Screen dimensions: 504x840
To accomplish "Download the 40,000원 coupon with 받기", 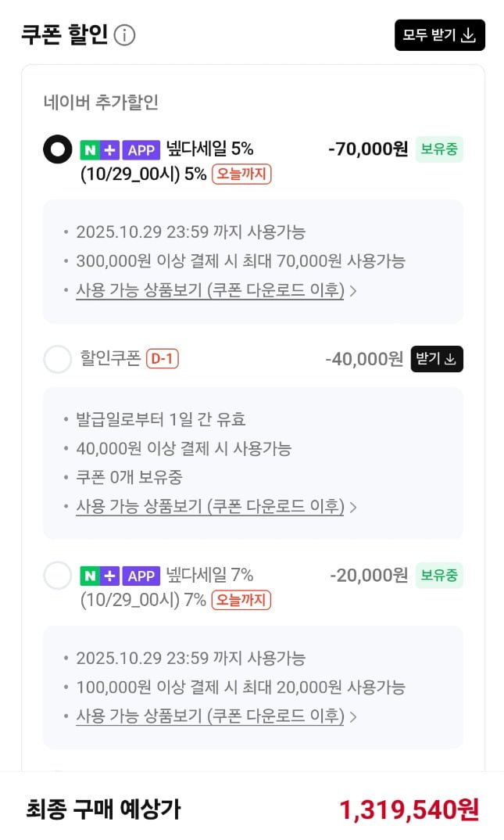I will (x=437, y=359).
